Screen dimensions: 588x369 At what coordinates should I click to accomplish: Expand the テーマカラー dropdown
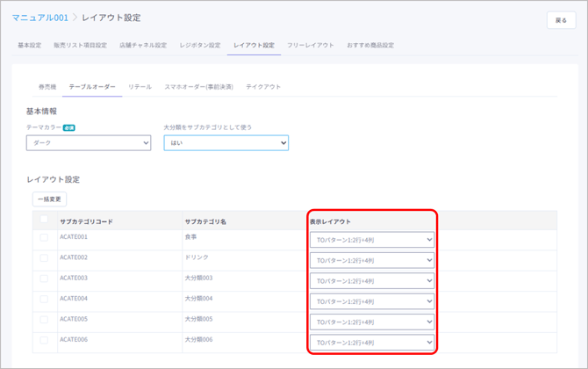[89, 142]
